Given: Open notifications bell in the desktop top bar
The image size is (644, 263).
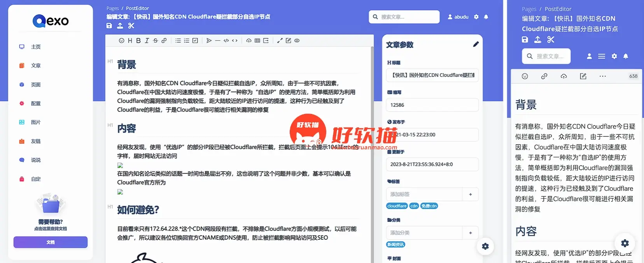Looking at the screenshot, I should pyautogui.click(x=486, y=17).
